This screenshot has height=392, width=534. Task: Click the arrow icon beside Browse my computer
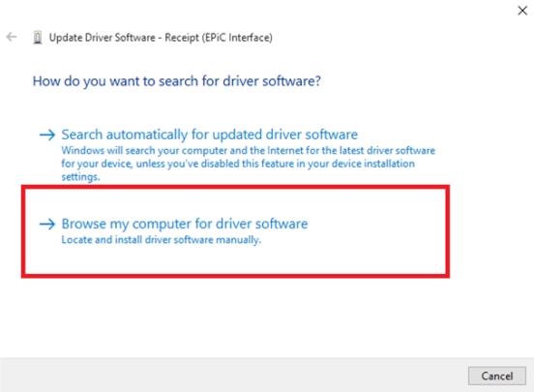(x=47, y=224)
